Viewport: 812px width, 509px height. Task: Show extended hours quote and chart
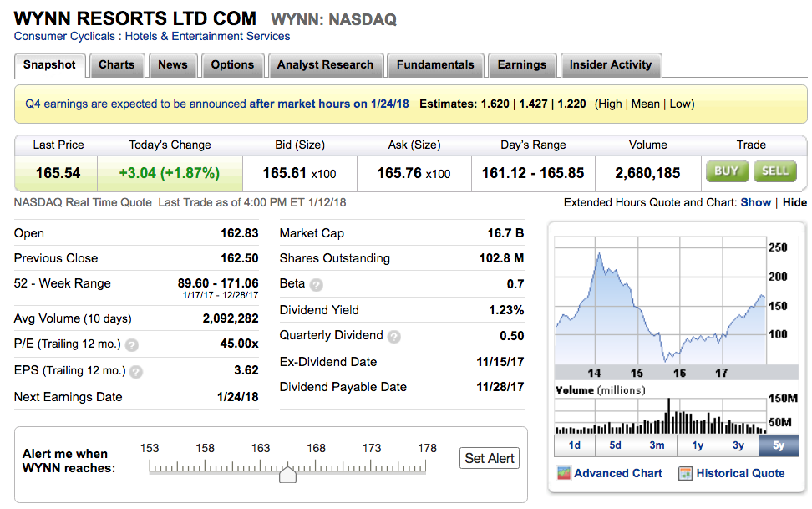[755, 202]
